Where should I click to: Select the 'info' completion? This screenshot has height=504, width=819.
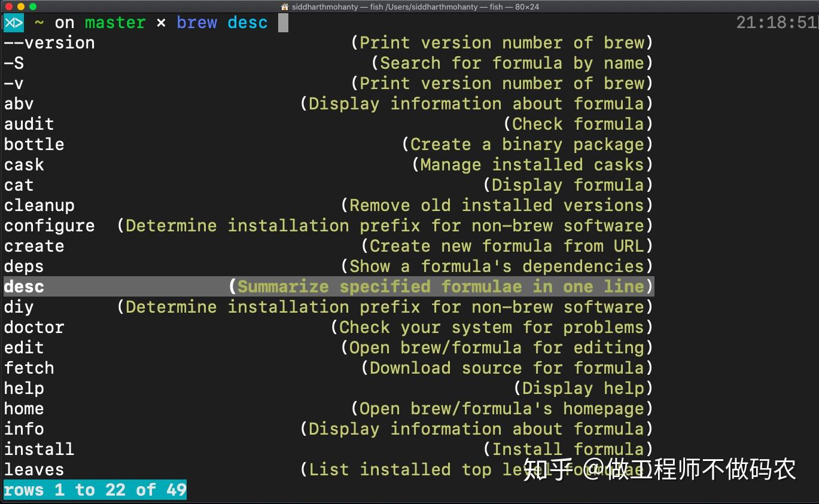tap(24, 429)
